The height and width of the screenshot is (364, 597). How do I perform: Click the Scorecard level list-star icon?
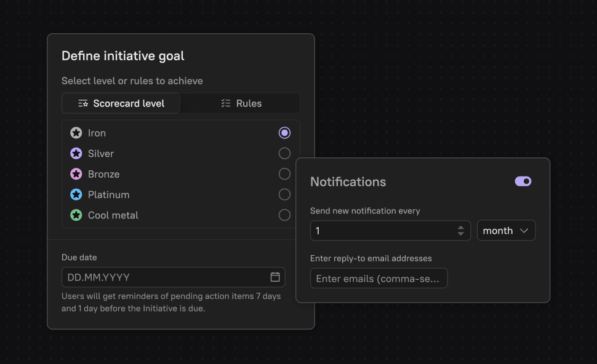pyautogui.click(x=83, y=103)
